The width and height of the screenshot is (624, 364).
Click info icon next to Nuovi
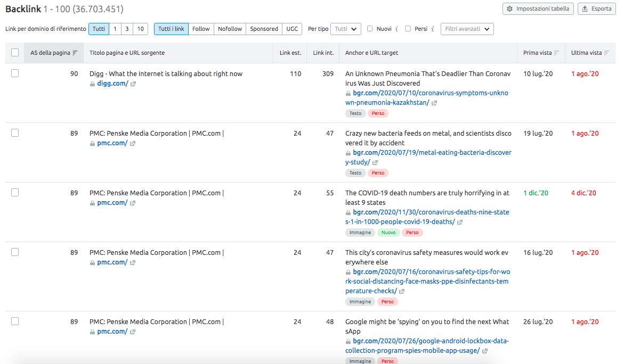pyautogui.click(x=396, y=29)
